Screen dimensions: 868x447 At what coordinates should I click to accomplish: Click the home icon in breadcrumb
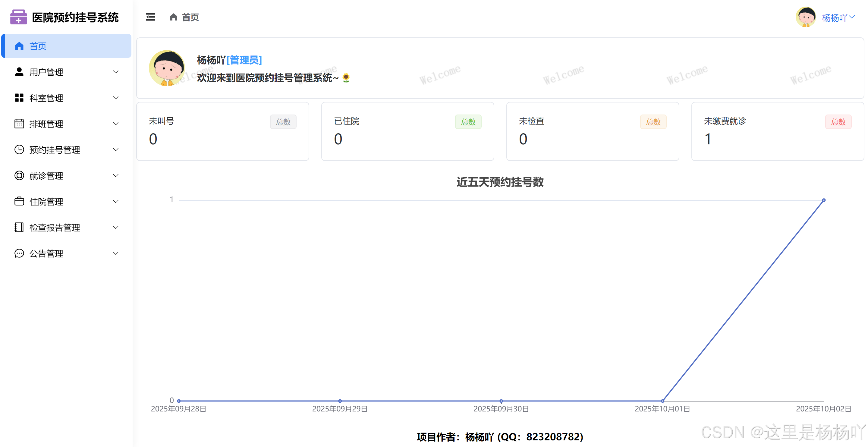click(173, 17)
